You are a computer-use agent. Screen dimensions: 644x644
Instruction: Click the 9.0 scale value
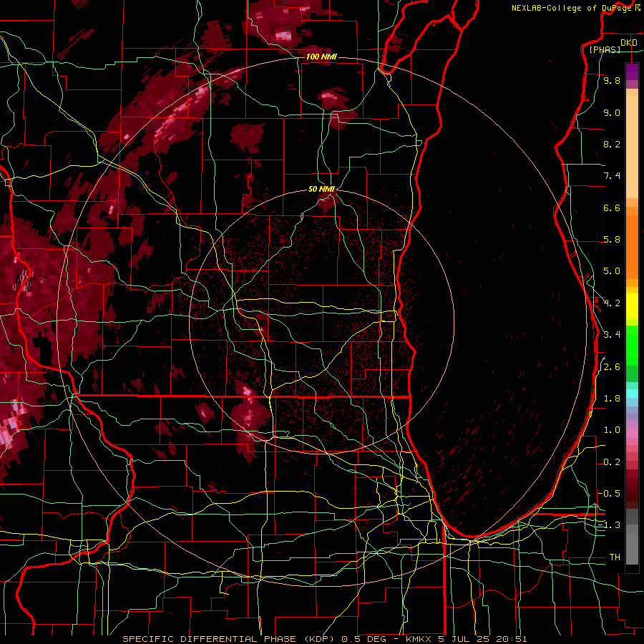(612, 112)
